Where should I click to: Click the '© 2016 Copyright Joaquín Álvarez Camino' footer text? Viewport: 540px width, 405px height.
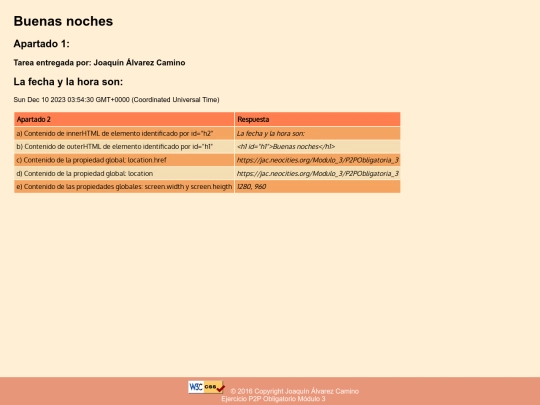[x=294, y=391]
